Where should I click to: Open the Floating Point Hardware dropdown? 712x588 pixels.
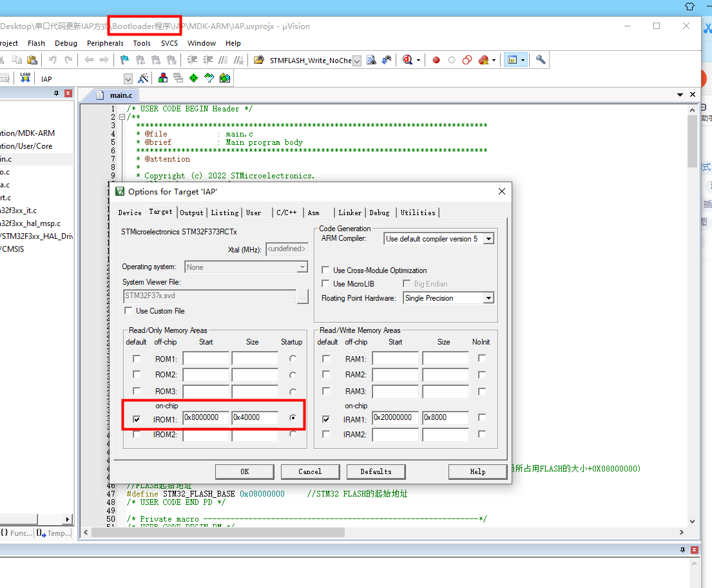point(490,298)
